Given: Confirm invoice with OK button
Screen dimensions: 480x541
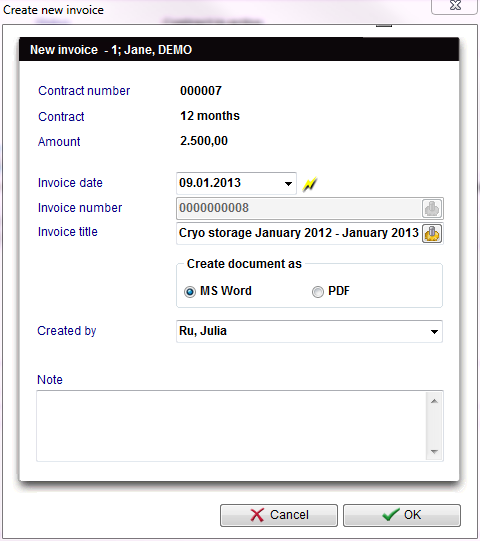Looking at the screenshot, I should [x=402, y=515].
